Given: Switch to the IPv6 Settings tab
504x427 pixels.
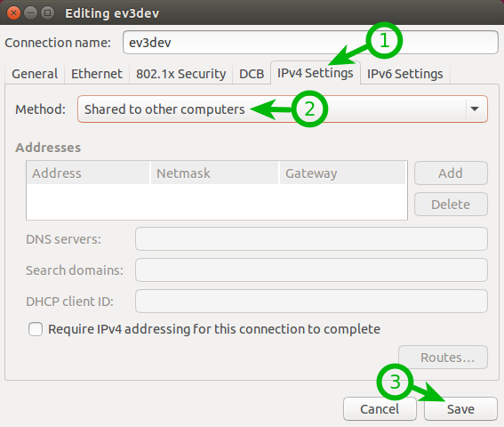Looking at the screenshot, I should click(x=405, y=74).
